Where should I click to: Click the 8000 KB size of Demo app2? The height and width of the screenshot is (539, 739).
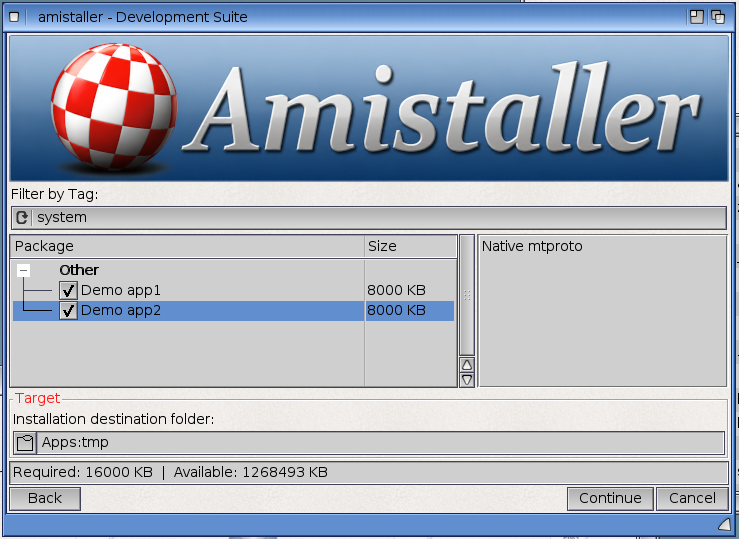[x=396, y=310]
